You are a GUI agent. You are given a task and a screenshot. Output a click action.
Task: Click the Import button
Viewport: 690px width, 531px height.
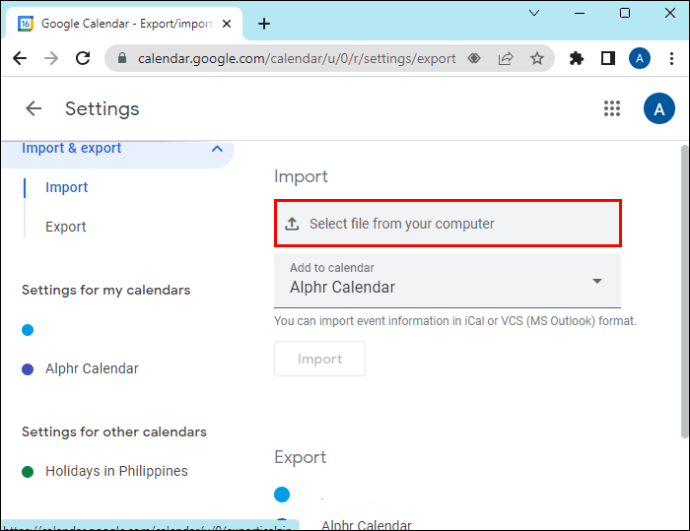pos(319,359)
